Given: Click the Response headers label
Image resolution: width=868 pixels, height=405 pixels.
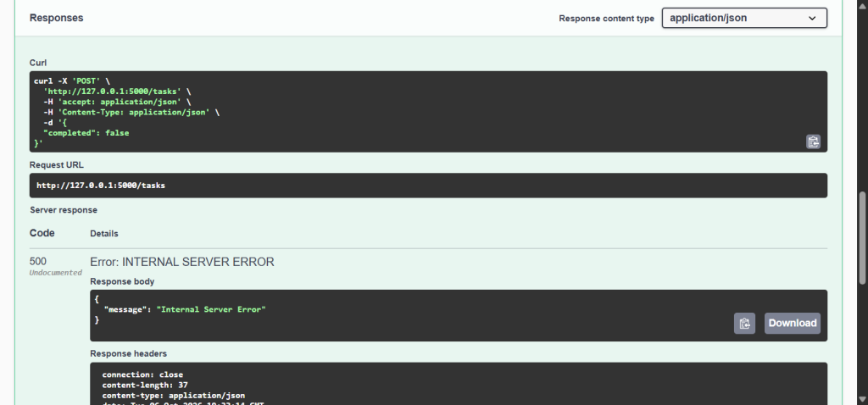Looking at the screenshot, I should pyautogui.click(x=129, y=353).
